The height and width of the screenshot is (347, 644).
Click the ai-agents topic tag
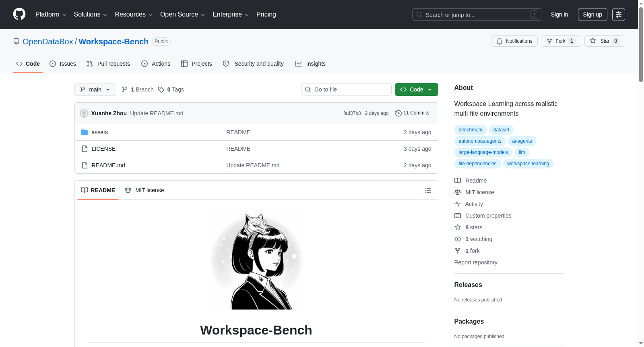pyautogui.click(x=522, y=141)
